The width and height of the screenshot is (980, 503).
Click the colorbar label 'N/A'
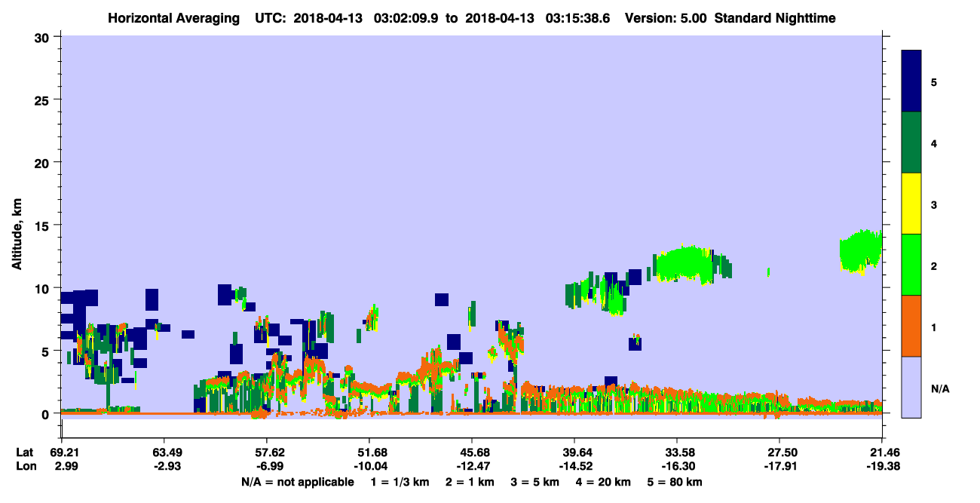[x=939, y=389]
